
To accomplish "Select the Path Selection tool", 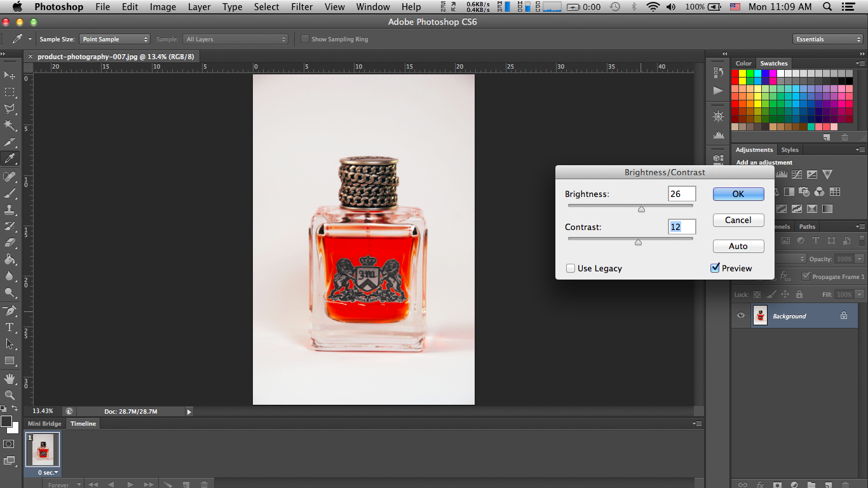I will 10,344.
